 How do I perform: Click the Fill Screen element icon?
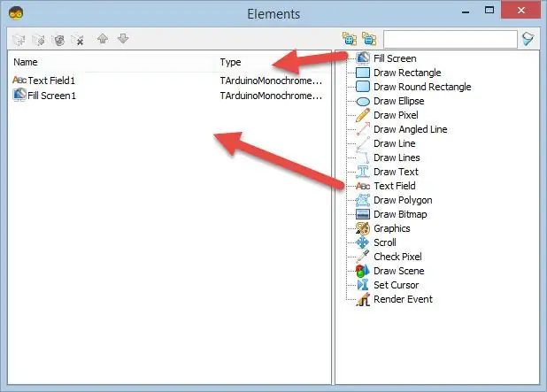tap(363, 58)
